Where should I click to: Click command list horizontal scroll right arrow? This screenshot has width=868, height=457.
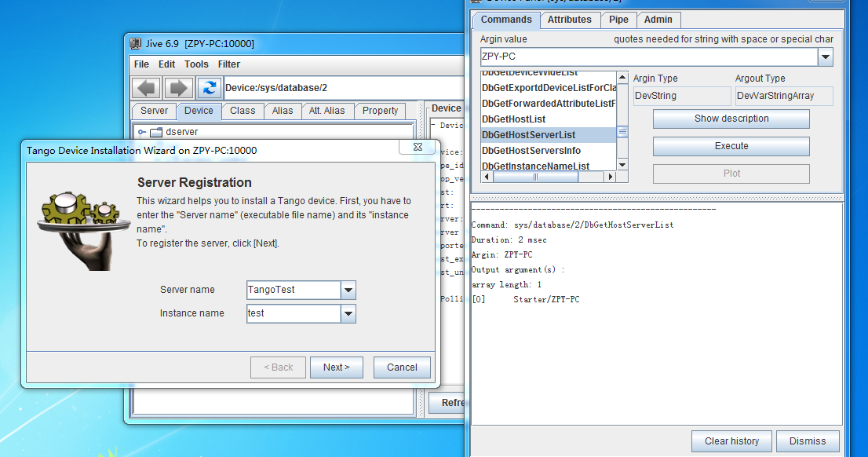(610, 177)
